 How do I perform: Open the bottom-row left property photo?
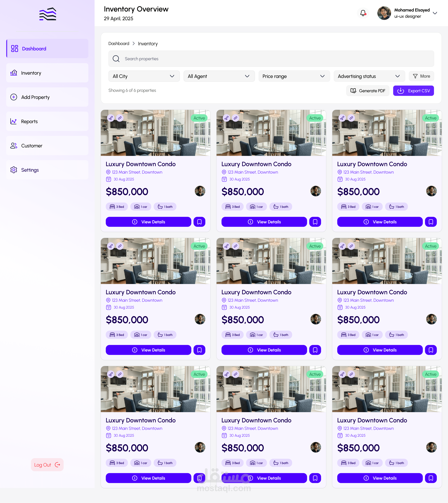156,389
